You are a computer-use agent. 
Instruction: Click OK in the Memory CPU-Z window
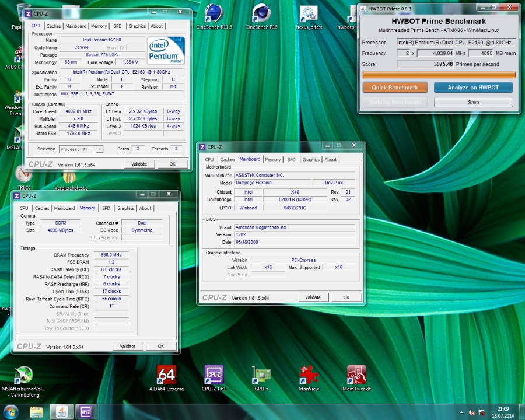[x=161, y=346]
